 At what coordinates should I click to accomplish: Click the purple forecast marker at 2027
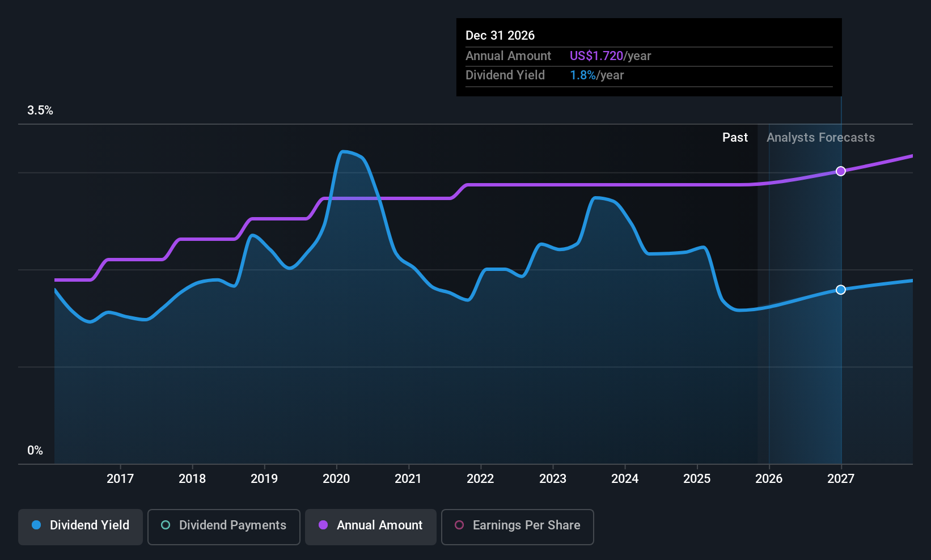click(x=841, y=171)
